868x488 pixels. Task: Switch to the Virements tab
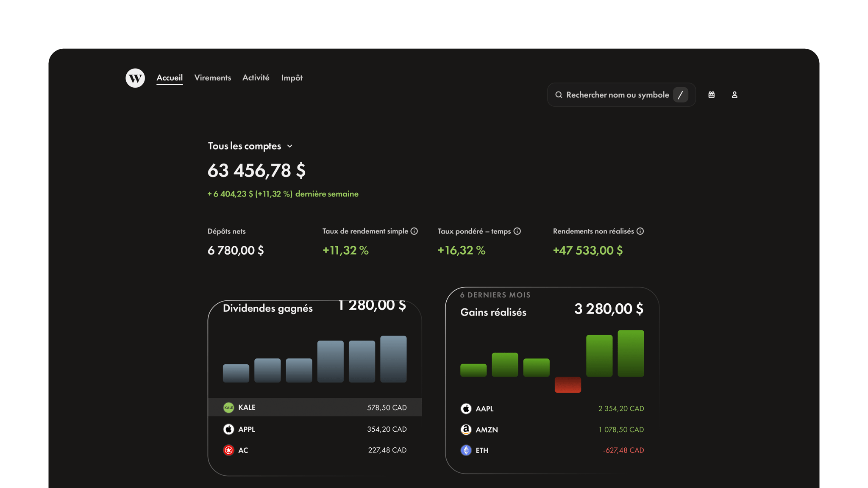(x=213, y=78)
